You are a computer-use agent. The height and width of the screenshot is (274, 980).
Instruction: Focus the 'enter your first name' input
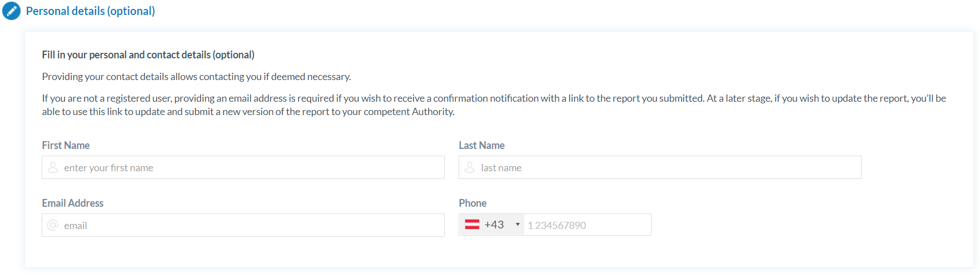click(250, 167)
